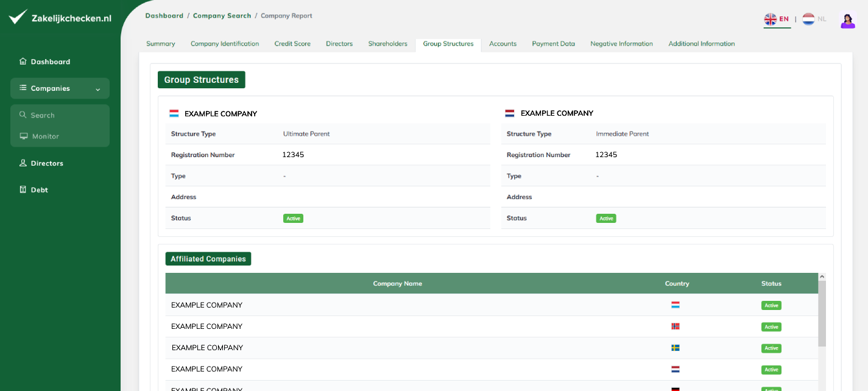Click the Search magnifier icon in sidebar
Viewport: 868px width, 391px height.
tap(23, 115)
